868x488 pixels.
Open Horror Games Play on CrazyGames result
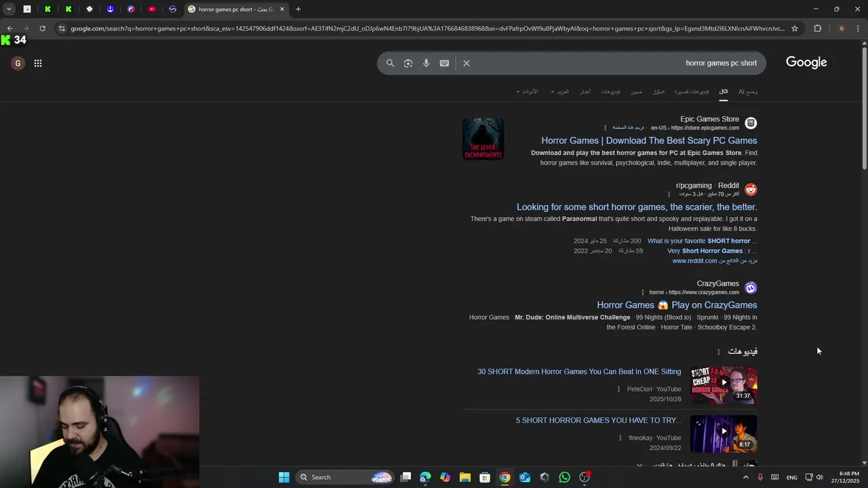(677, 305)
